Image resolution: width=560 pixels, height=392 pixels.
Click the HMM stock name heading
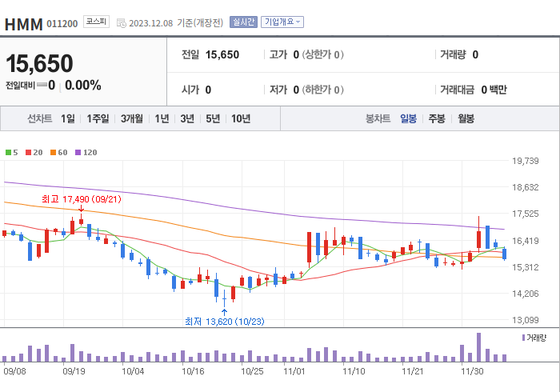pyautogui.click(x=23, y=25)
